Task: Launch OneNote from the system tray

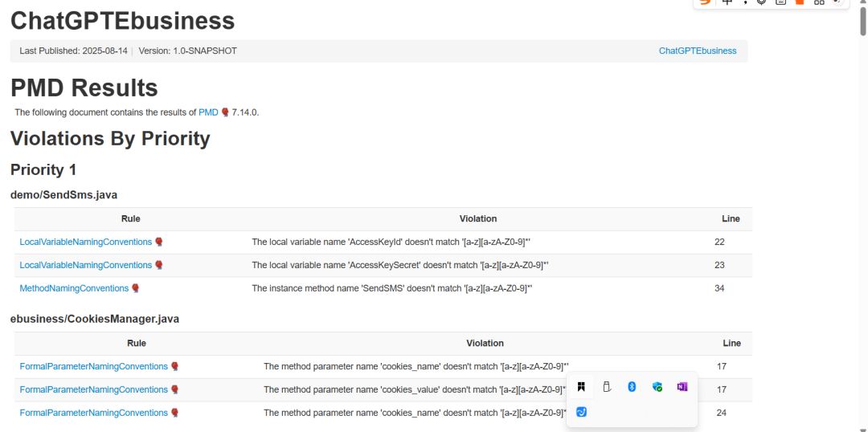Action: click(x=682, y=387)
